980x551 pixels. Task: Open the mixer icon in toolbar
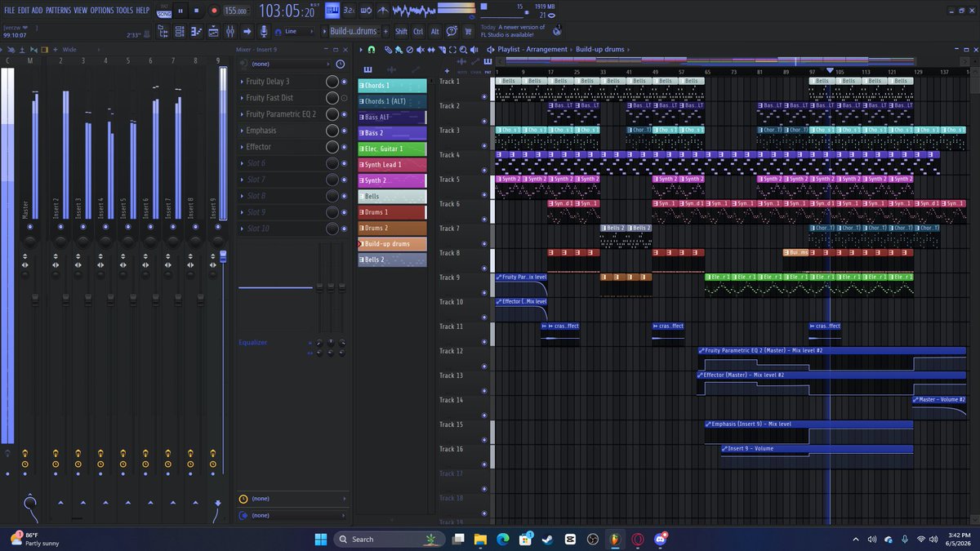point(230,31)
